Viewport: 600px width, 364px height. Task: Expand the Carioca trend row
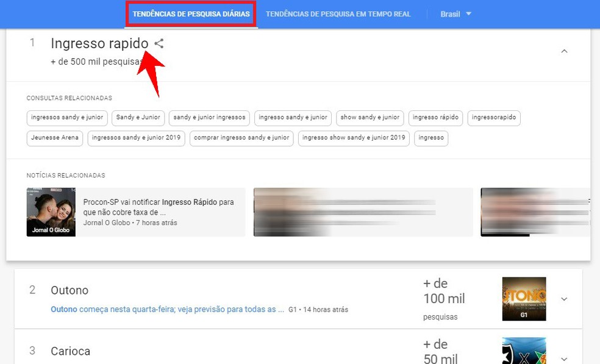point(564,359)
